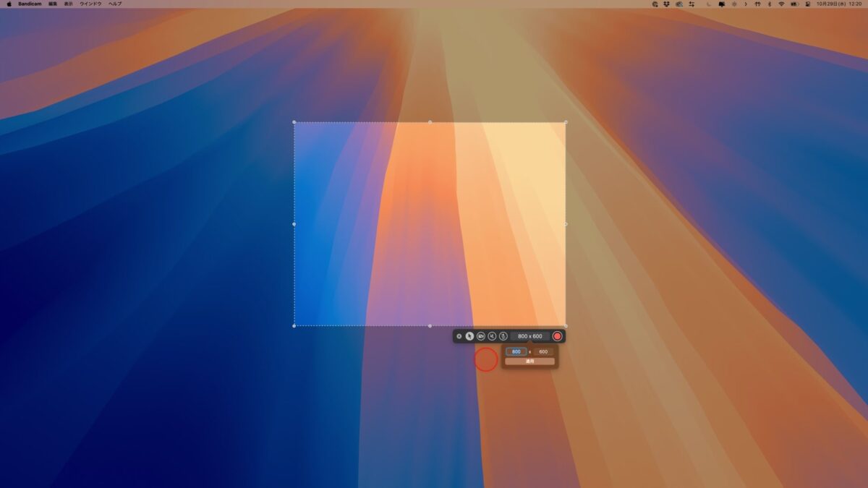Click the speaker audio icon on toolbar
868x488 pixels.
click(492, 336)
